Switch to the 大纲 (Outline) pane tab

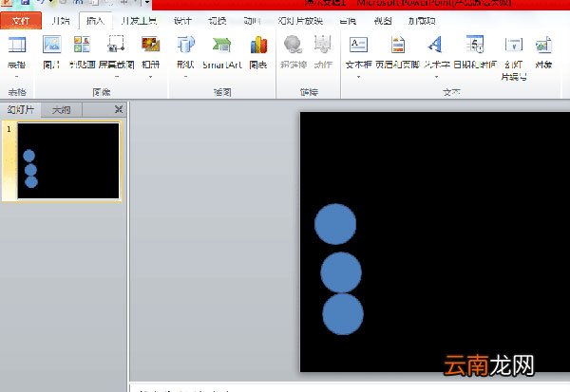click(61, 110)
